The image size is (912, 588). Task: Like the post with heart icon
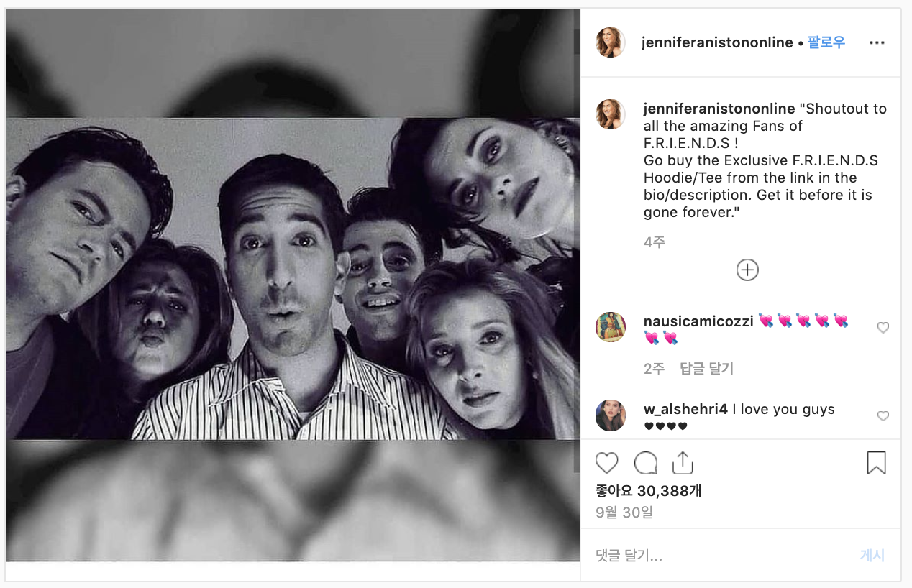pos(607,463)
